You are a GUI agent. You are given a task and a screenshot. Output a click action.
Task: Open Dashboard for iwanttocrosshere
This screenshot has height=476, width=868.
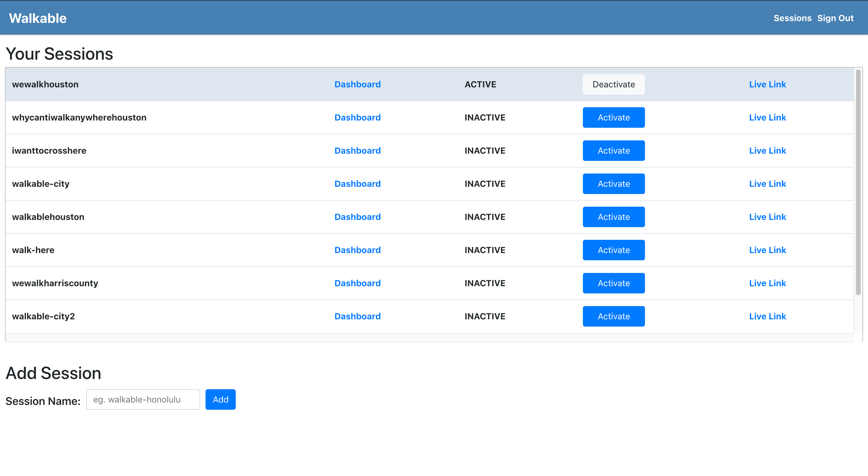pyautogui.click(x=357, y=151)
